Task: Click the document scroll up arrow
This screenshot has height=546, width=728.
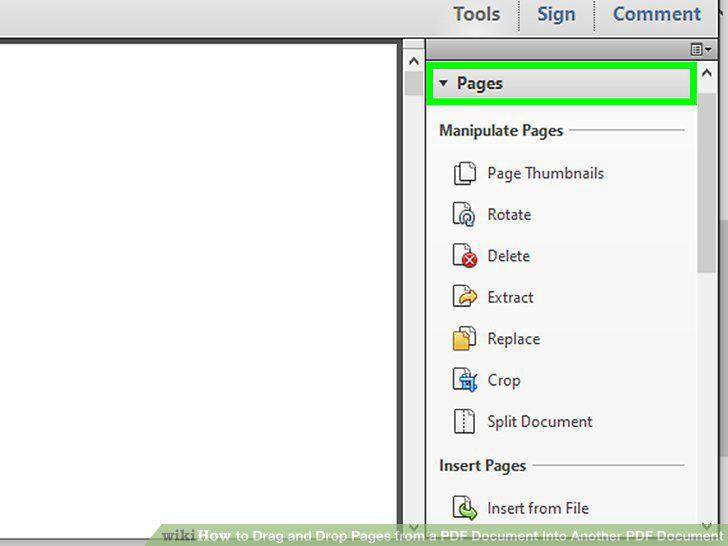Action: pos(414,61)
